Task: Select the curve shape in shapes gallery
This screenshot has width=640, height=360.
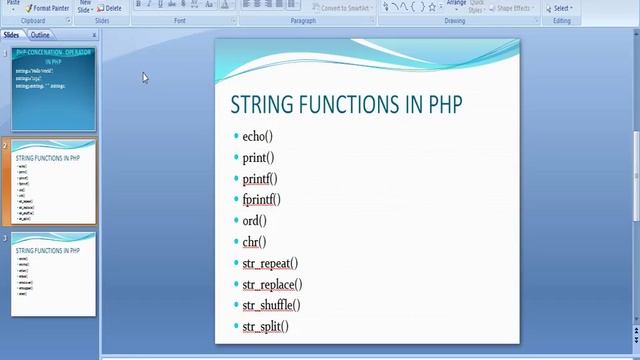Action: point(404,7)
